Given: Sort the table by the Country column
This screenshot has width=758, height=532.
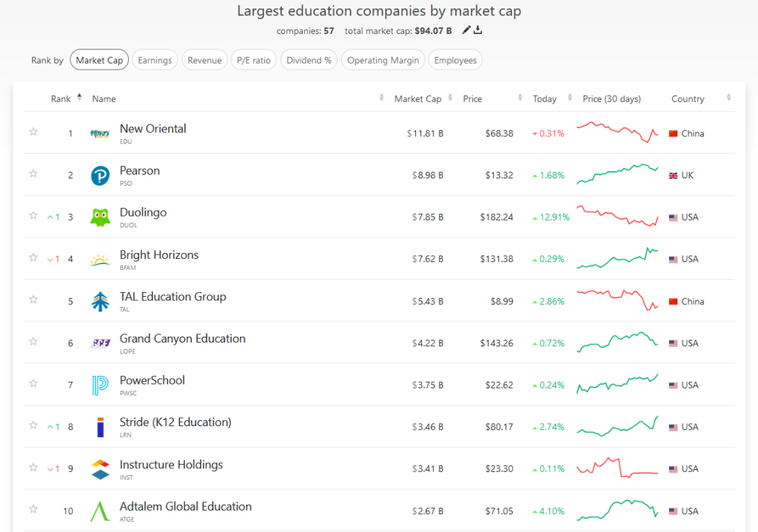Looking at the screenshot, I should pos(688,98).
